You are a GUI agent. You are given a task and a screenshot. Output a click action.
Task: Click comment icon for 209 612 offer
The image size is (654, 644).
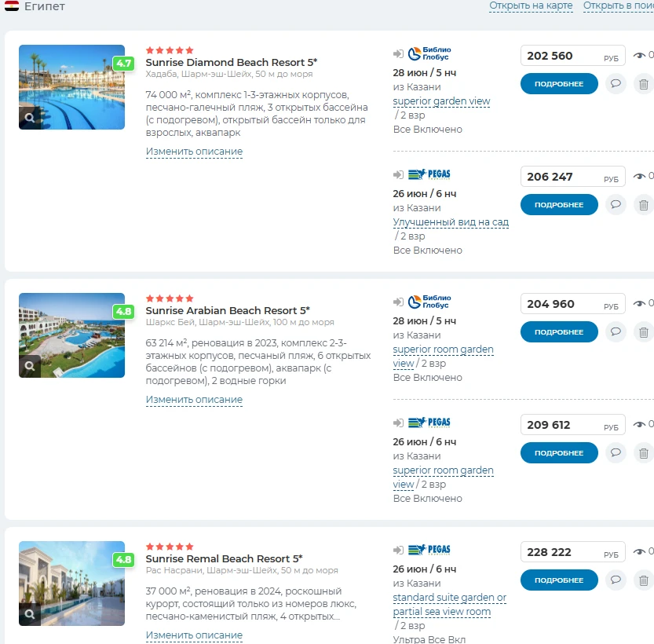(x=616, y=452)
